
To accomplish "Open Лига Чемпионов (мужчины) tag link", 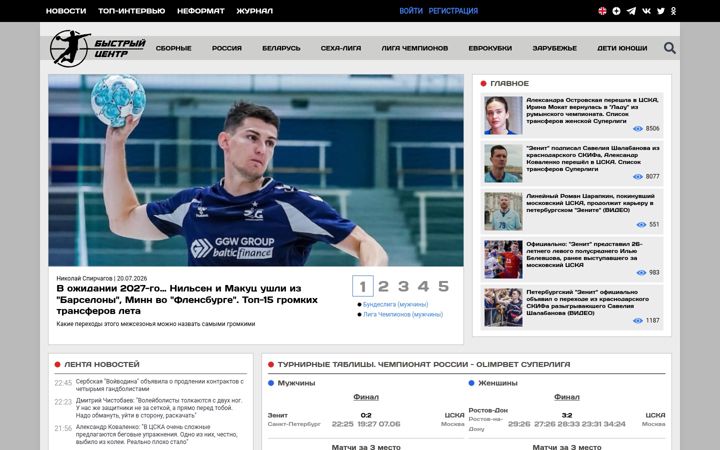I will (x=403, y=315).
